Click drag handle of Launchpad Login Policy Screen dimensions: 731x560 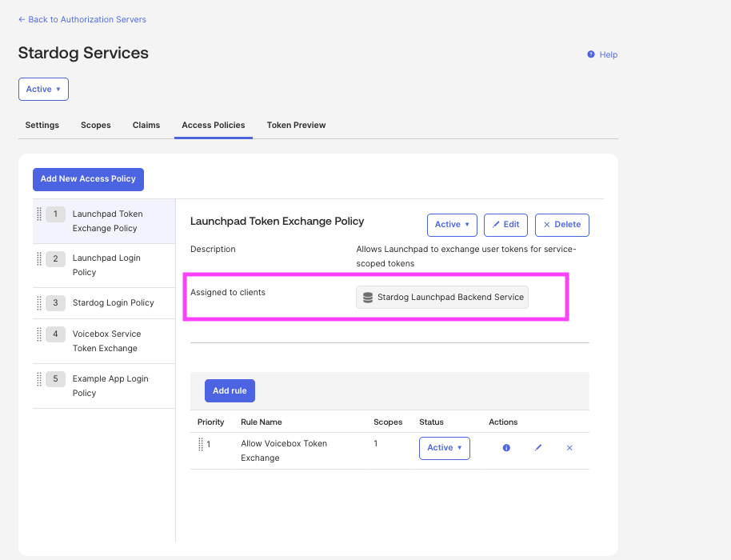(x=39, y=258)
